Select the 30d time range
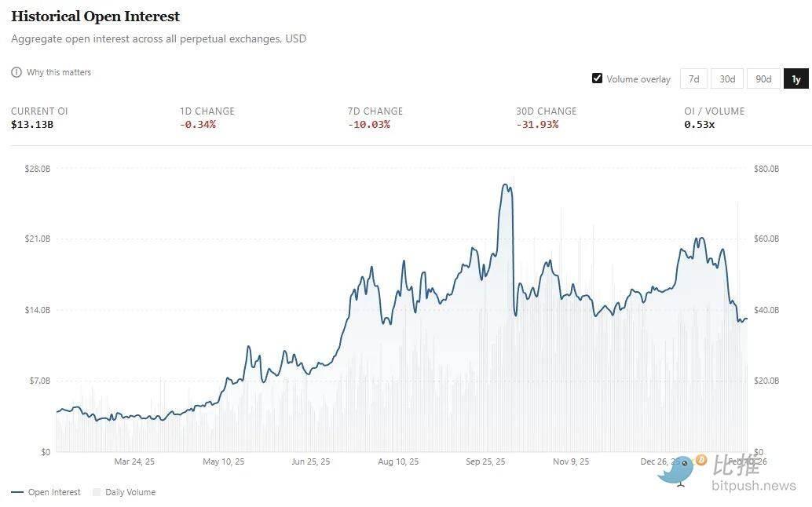Viewport: 812px width, 507px height. point(727,78)
